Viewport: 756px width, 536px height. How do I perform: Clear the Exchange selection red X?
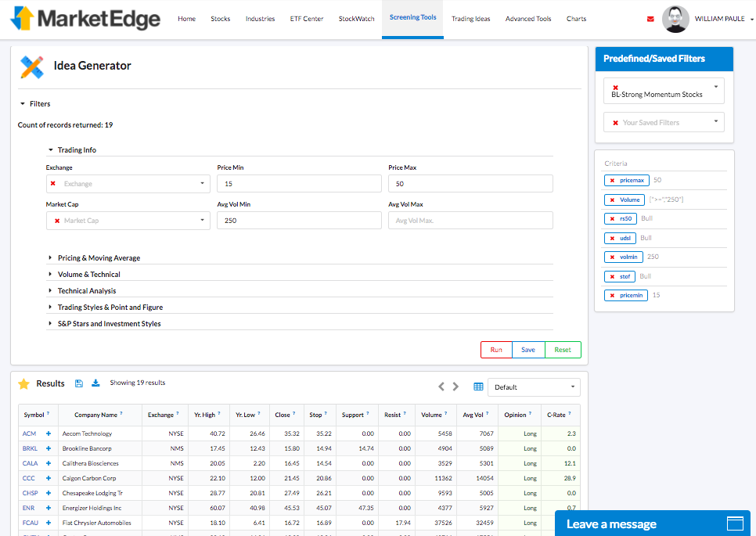(x=53, y=184)
